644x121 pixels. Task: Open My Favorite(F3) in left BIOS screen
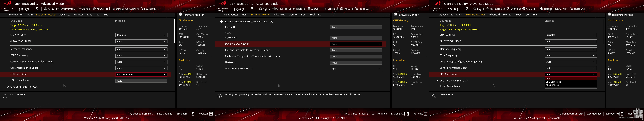point(66,9)
